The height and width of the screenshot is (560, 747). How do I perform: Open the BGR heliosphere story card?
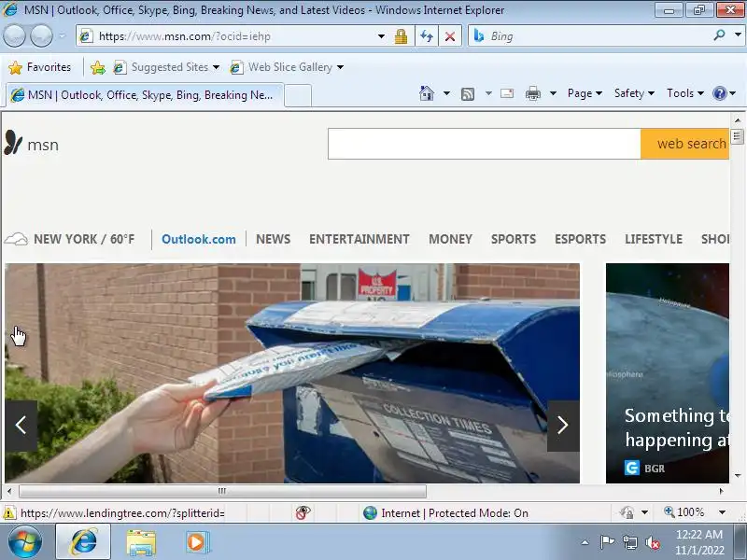(668, 372)
